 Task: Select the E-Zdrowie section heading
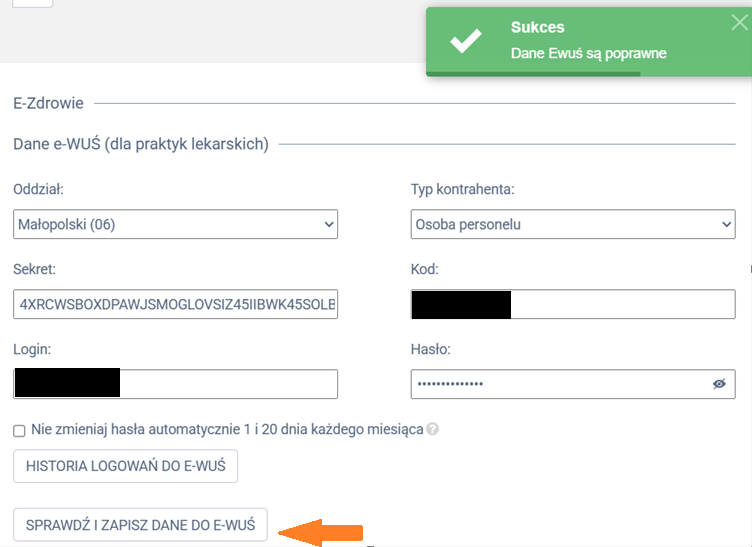point(48,103)
